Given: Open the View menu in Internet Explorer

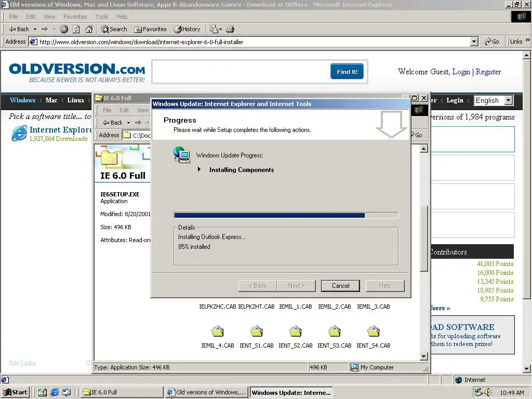Looking at the screenshot, I should 49,17.
